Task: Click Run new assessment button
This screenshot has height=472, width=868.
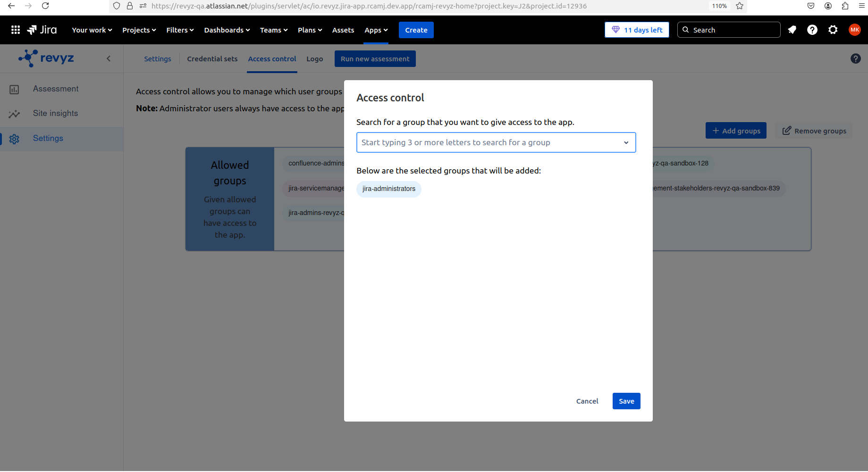Action: tap(375, 59)
